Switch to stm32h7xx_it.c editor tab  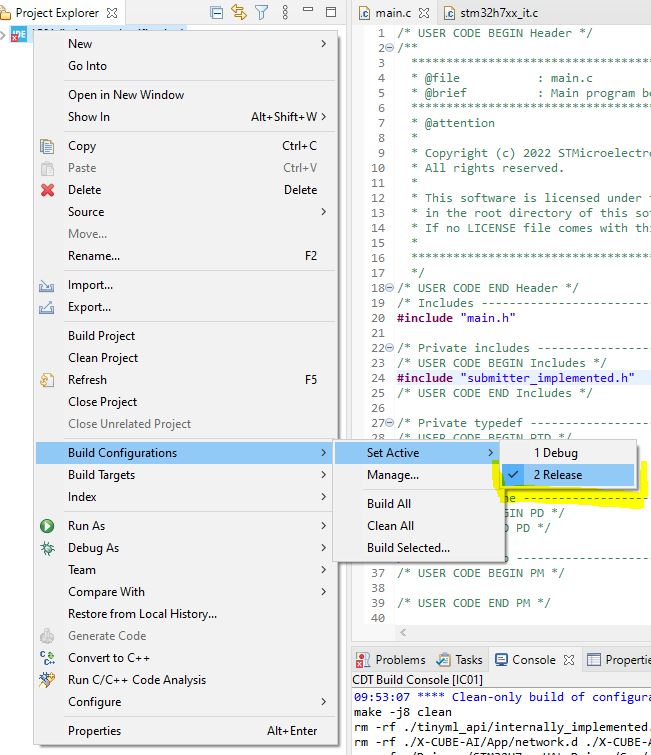(x=491, y=13)
